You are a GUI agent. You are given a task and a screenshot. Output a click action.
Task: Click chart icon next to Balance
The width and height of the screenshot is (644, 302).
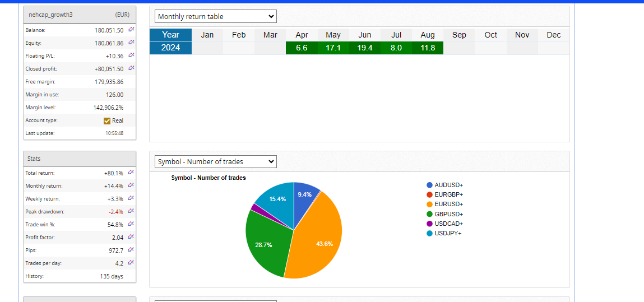131,30
